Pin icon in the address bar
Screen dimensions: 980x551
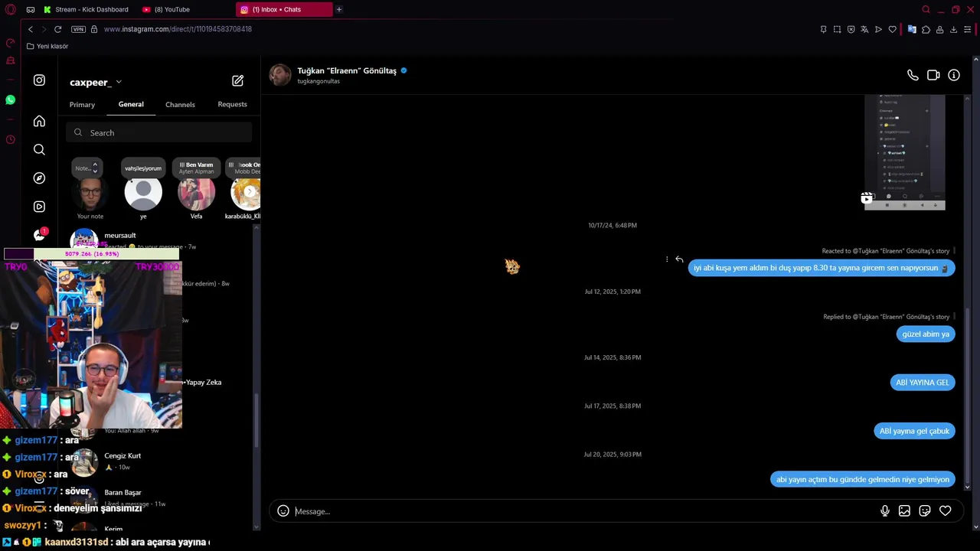[x=823, y=29]
